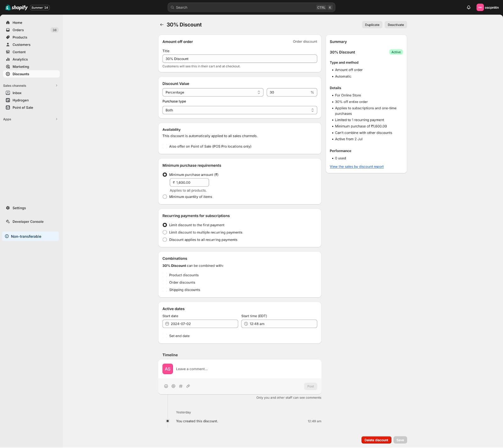This screenshot has width=503, height=448.
Task: Click the hashtag reference icon
Action: pyautogui.click(x=181, y=386)
